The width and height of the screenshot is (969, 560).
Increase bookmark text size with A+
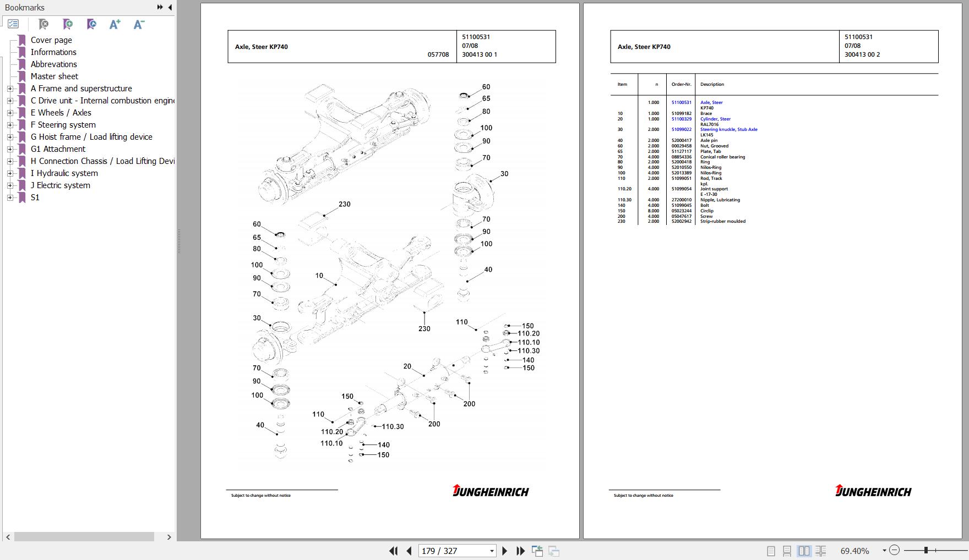coord(115,24)
